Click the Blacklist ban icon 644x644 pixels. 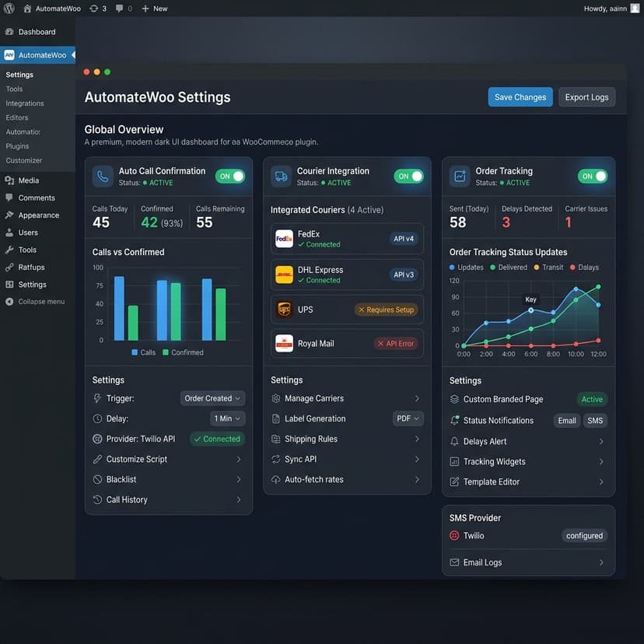coord(97,479)
